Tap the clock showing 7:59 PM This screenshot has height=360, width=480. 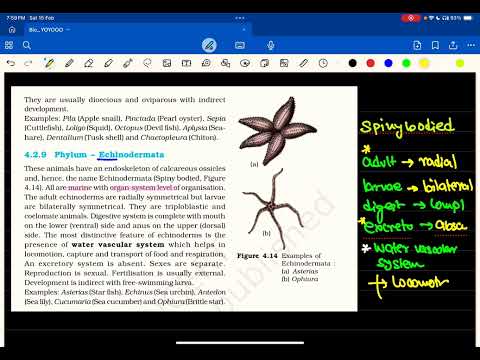point(16,18)
